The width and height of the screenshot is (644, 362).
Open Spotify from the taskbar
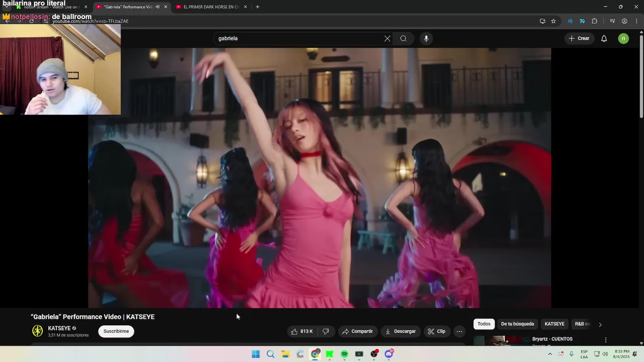pos(345,354)
